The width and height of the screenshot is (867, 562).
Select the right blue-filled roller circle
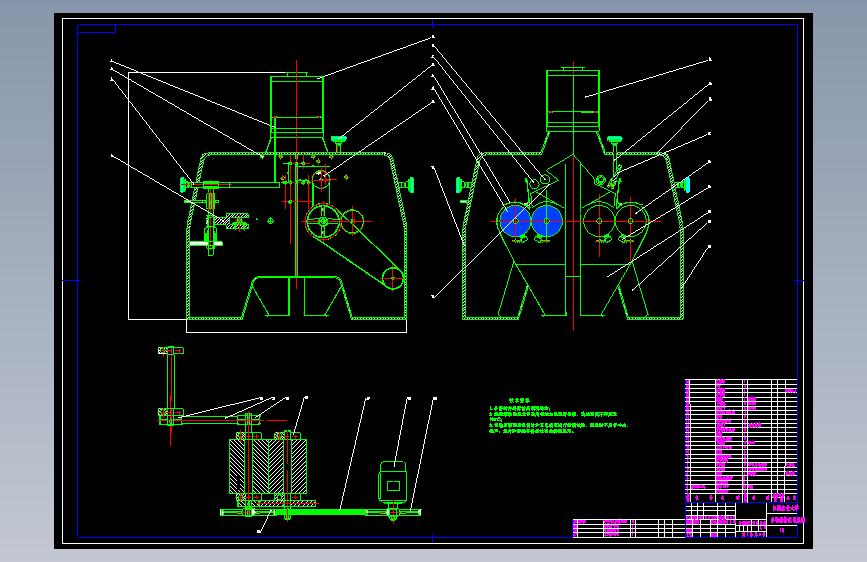click(x=547, y=220)
